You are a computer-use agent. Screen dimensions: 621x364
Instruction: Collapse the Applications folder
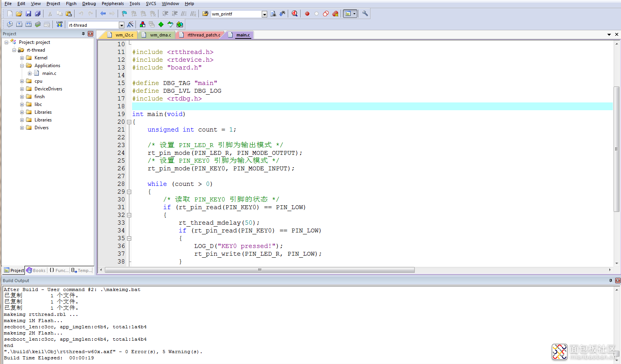pos(22,66)
